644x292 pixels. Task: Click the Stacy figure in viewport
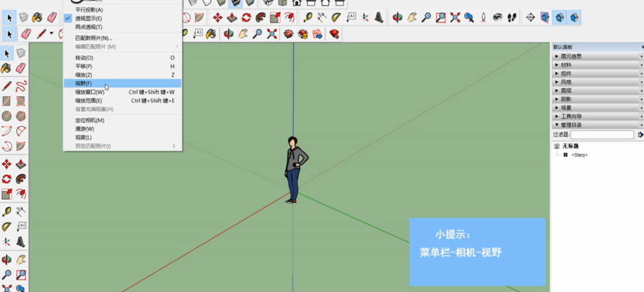(x=295, y=170)
